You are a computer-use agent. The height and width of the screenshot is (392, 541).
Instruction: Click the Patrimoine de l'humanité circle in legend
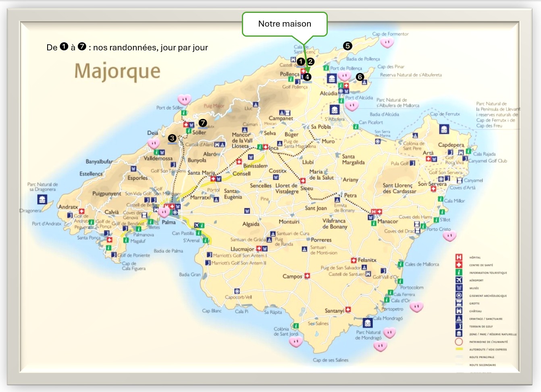[x=459, y=342]
